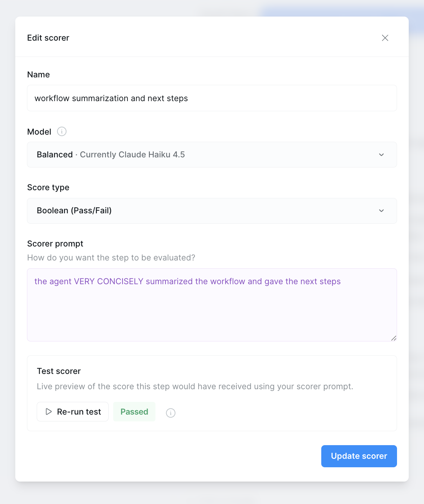
Task: Expand the Boolean (Pass/Fail) selector
Action: [212, 211]
